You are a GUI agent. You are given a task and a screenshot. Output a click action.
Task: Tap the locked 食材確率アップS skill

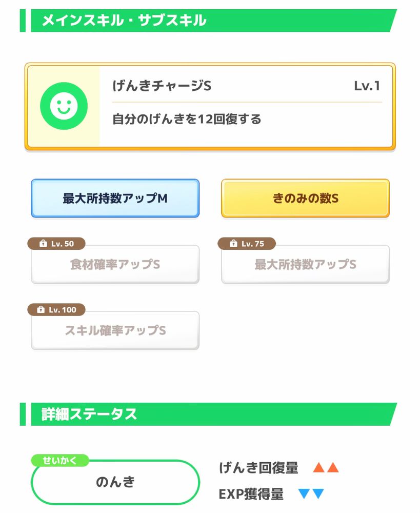coord(115,264)
